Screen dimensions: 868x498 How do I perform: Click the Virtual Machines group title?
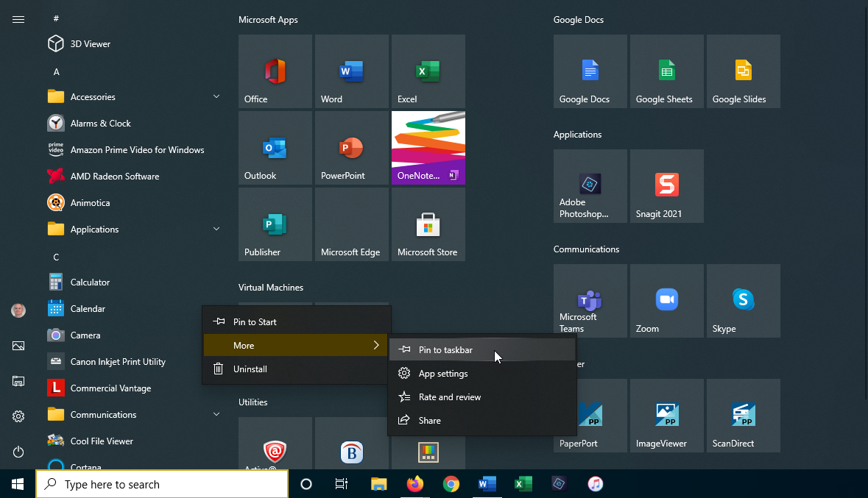pyautogui.click(x=271, y=288)
